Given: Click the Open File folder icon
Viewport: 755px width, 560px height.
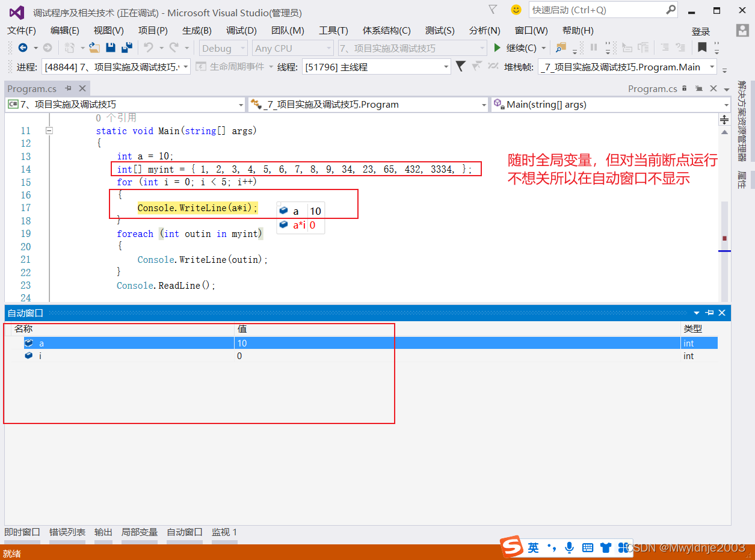Looking at the screenshot, I should tap(94, 48).
